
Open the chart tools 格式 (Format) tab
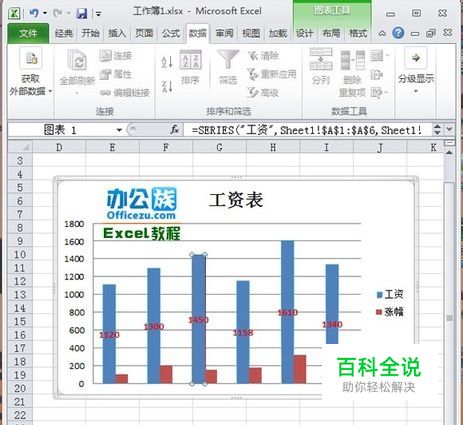[x=358, y=33]
